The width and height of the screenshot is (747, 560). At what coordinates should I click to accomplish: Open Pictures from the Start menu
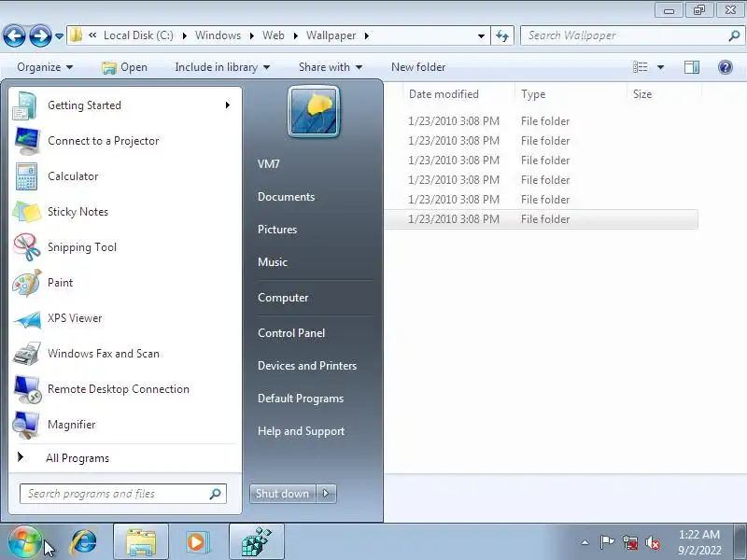(277, 230)
